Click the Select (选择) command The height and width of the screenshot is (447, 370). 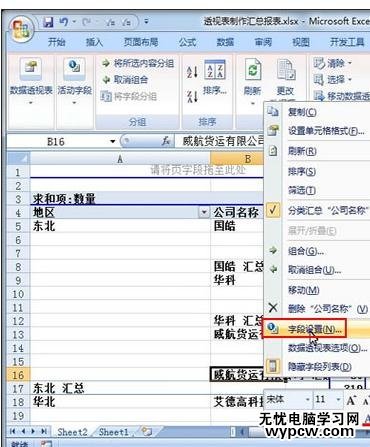[x=333, y=79]
